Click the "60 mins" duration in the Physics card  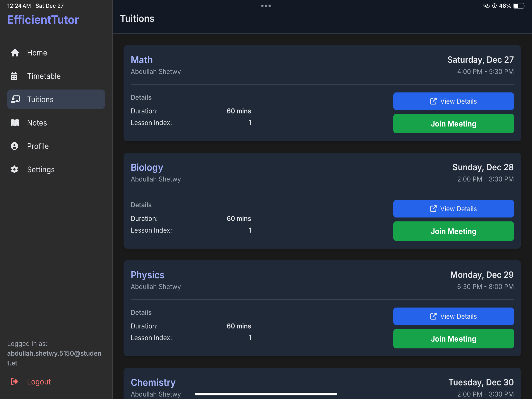[239, 326]
